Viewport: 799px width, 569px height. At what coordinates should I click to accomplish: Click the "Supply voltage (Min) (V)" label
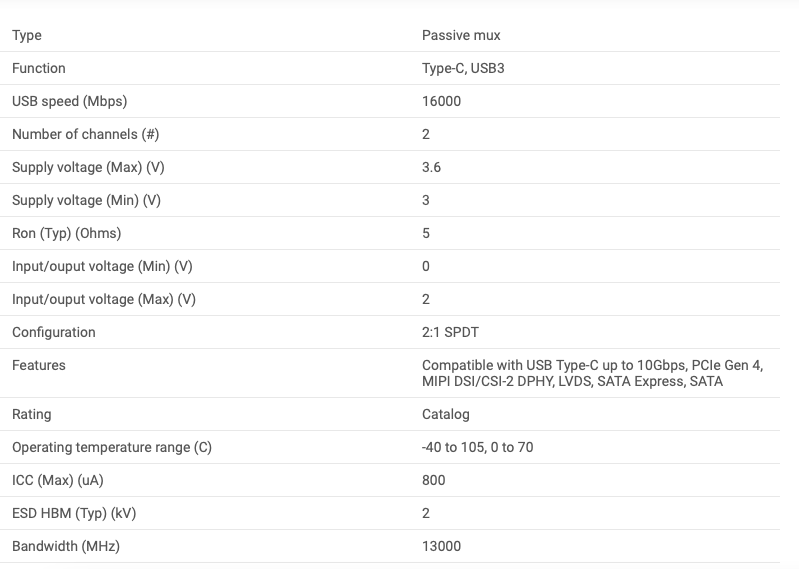pos(86,200)
